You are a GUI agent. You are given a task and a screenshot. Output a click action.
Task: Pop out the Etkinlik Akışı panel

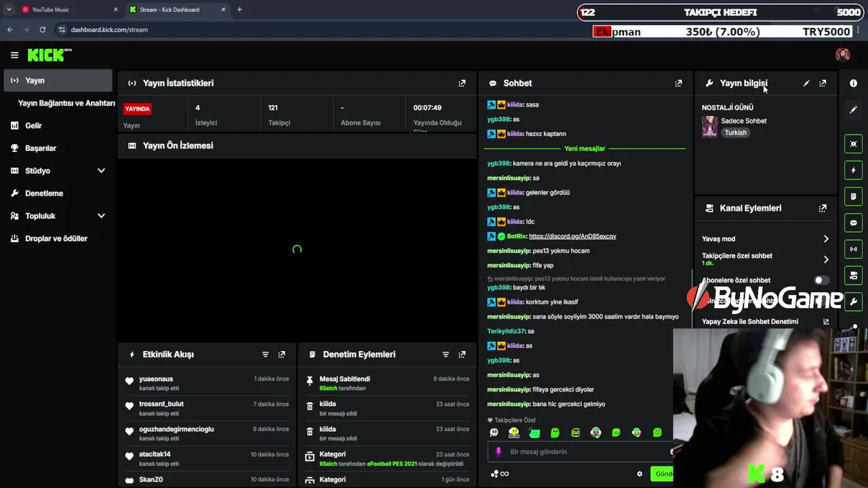[x=281, y=354]
